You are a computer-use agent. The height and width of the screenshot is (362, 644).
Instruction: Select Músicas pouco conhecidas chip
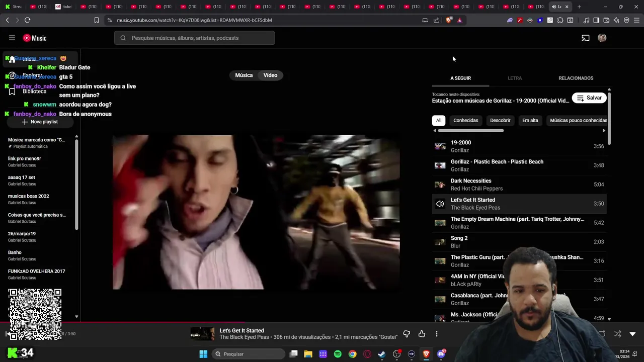[x=578, y=120]
